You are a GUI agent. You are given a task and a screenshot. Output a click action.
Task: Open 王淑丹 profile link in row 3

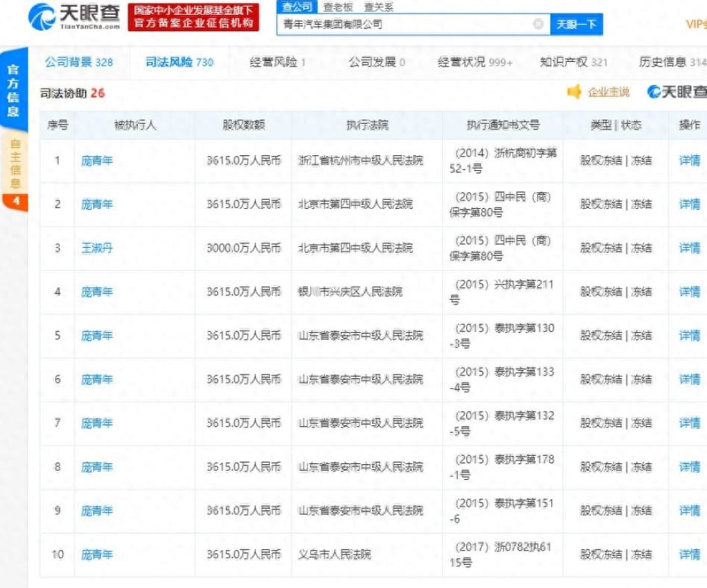(97, 248)
